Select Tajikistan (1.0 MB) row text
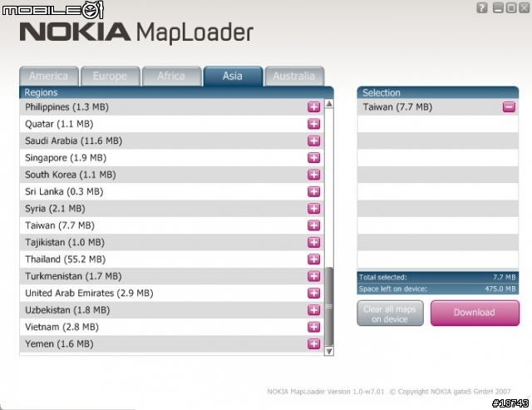This screenshot has width=532, height=410. pos(65,242)
